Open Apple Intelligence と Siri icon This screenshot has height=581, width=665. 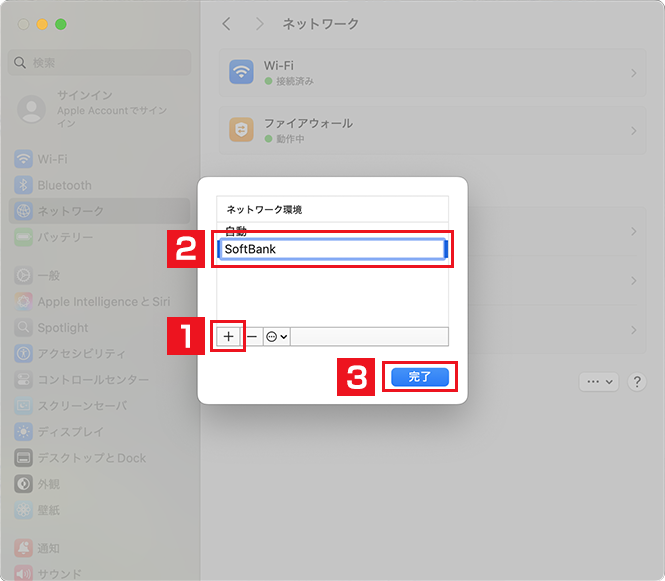click(x=23, y=302)
